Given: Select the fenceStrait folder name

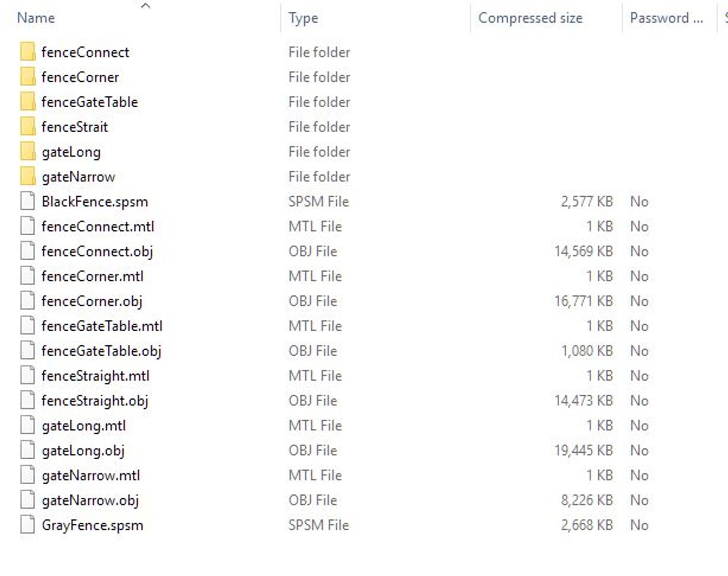Looking at the screenshot, I should (x=75, y=127).
